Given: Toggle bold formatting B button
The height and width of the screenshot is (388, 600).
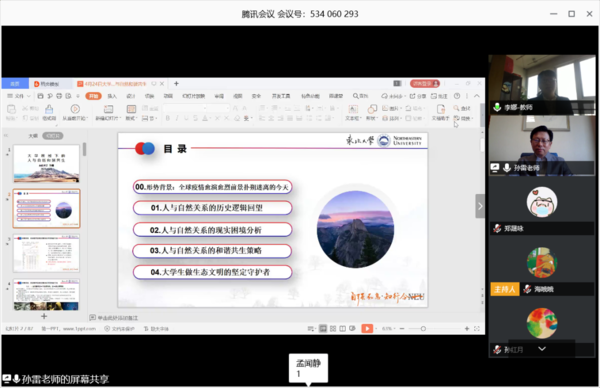Looking at the screenshot, I should pyautogui.click(x=168, y=118).
